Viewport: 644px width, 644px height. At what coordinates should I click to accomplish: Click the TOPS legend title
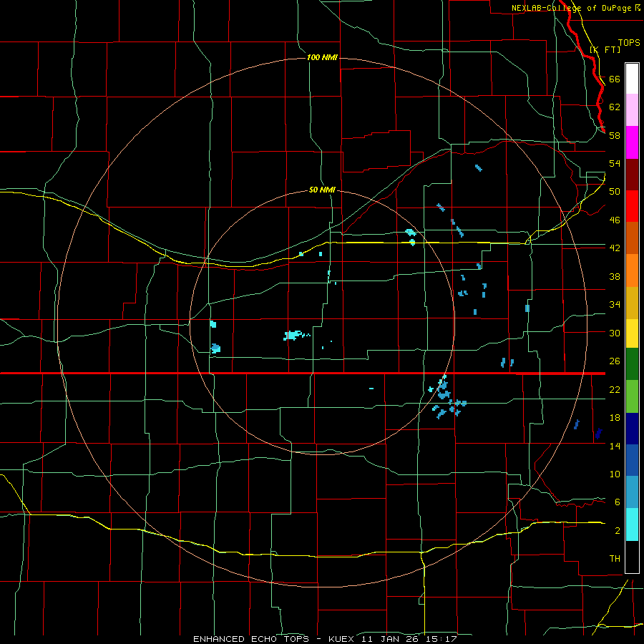tap(629, 42)
